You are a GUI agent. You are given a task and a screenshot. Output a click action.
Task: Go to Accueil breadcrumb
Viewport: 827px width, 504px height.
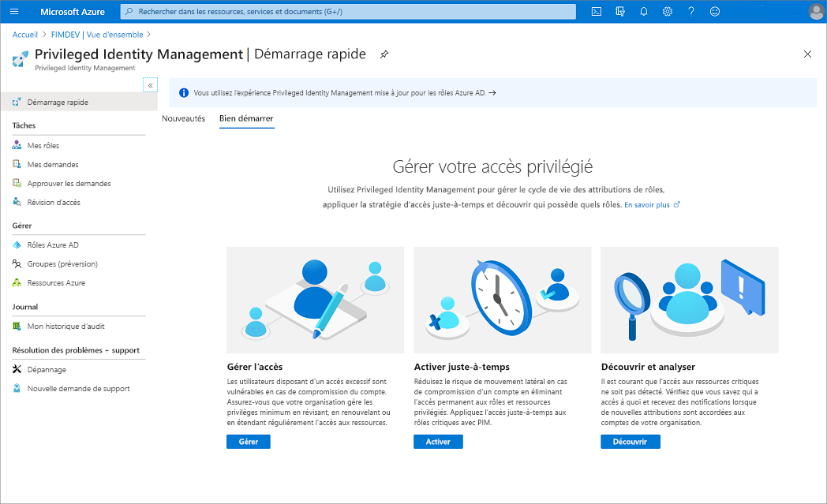tap(24, 35)
